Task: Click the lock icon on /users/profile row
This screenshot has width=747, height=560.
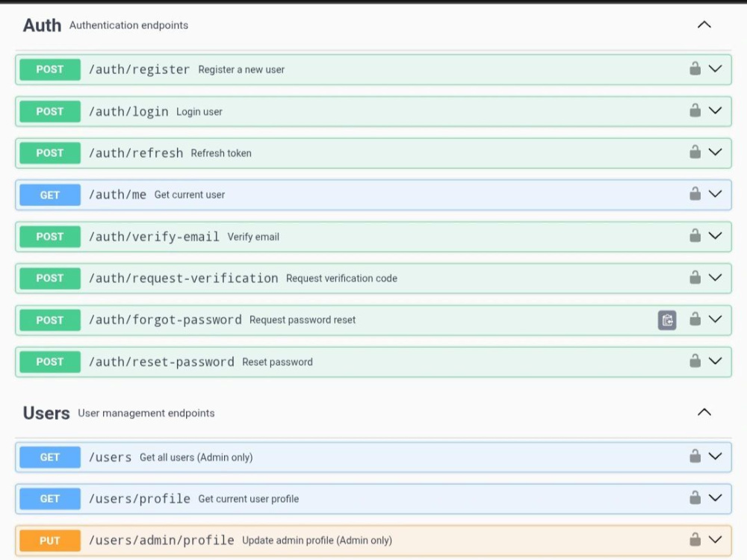Action: (695, 498)
